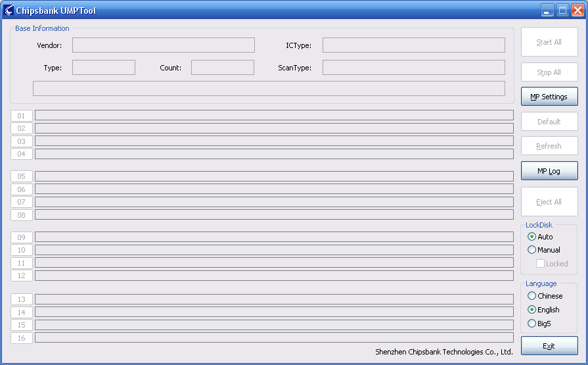The image size is (588, 365).
Task: Click progress bar for port 01
Action: (x=274, y=115)
